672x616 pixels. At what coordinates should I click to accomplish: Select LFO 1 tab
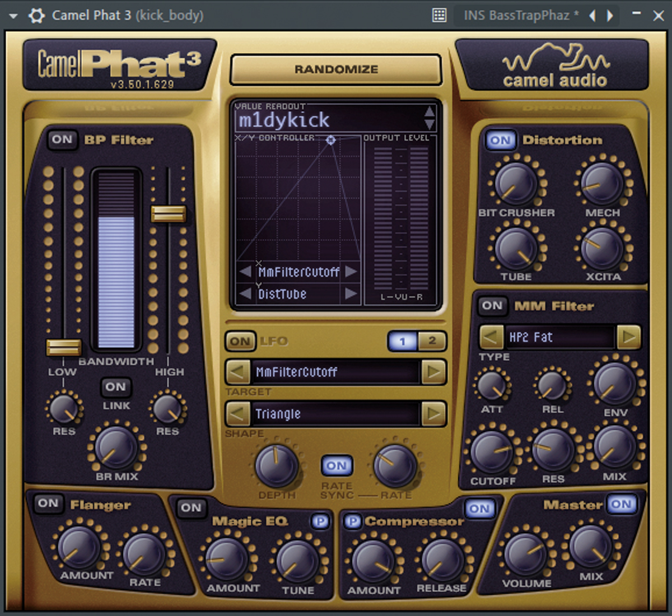tap(402, 341)
